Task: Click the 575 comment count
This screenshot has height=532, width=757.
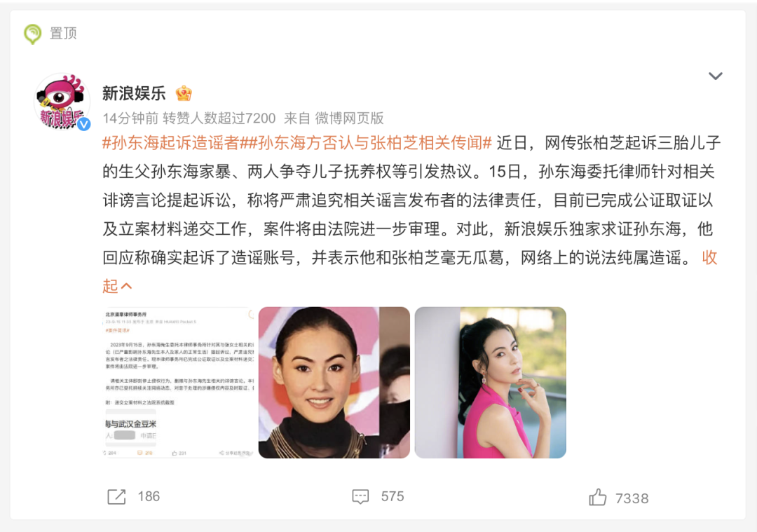Action: click(393, 497)
